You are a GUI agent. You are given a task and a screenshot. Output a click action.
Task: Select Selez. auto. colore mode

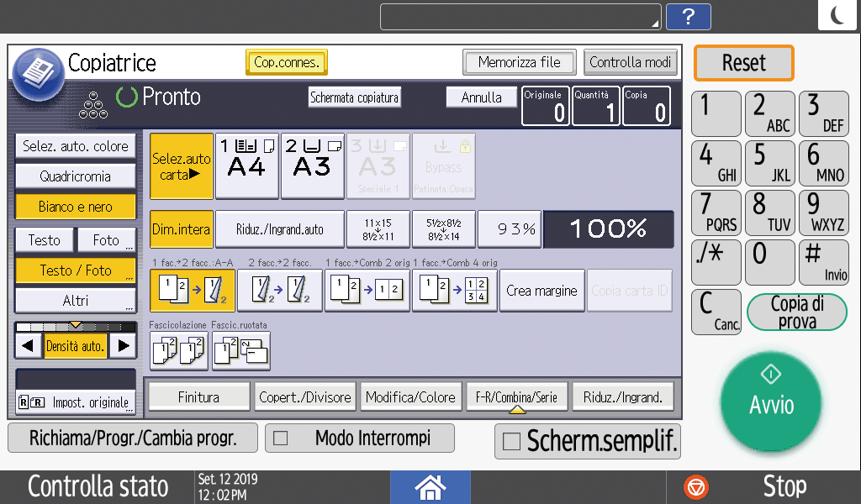pos(75,146)
